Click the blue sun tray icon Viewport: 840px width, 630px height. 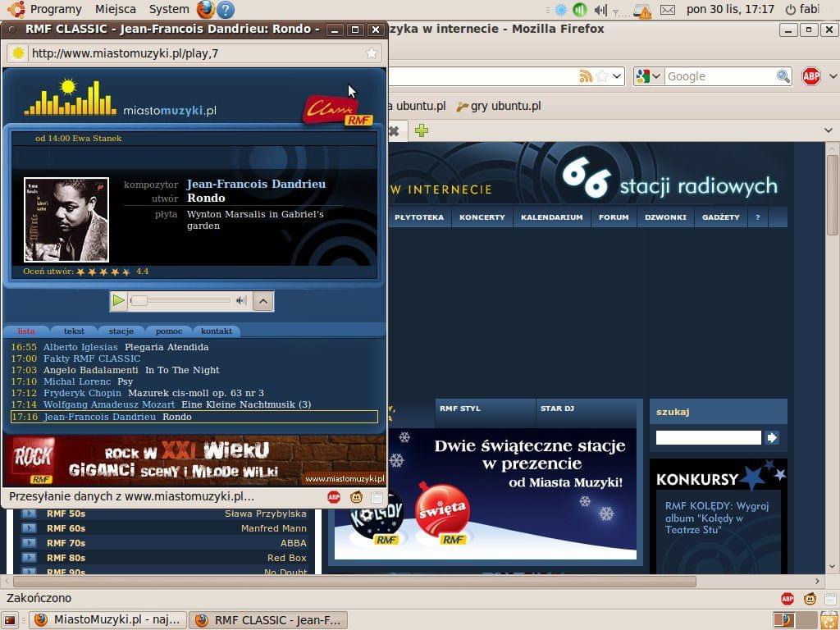pyautogui.click(x=561, y=10)
